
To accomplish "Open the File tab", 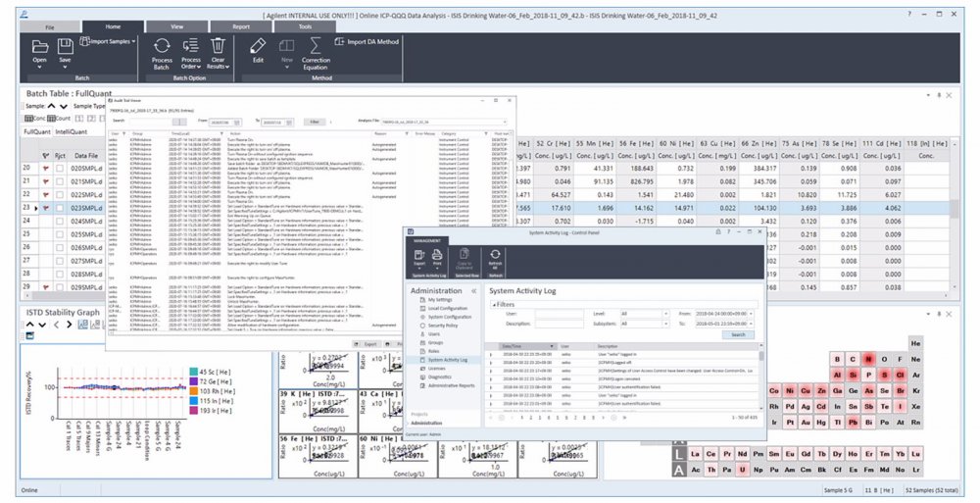I will click(x=49, y=26).
